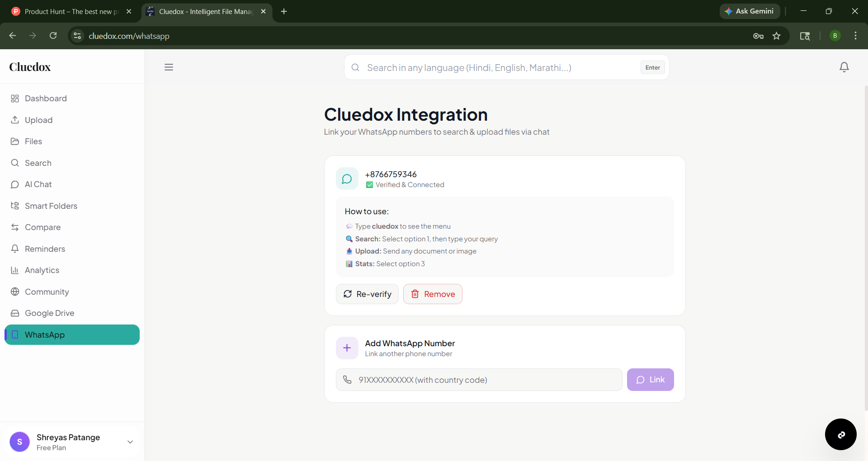Click the Re-verify button
Screen dimensions: 868x461
pos(367,294)
